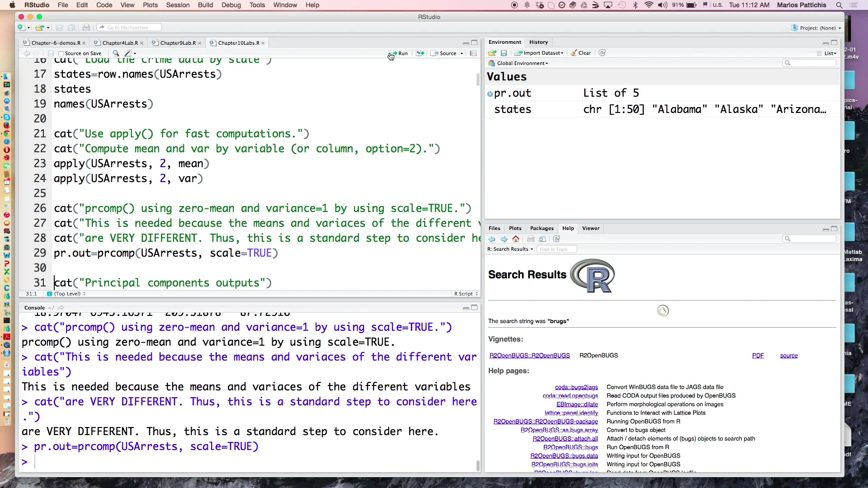Click the Go to file/function field
868x488 pixels.
click(x=129, y=28)
